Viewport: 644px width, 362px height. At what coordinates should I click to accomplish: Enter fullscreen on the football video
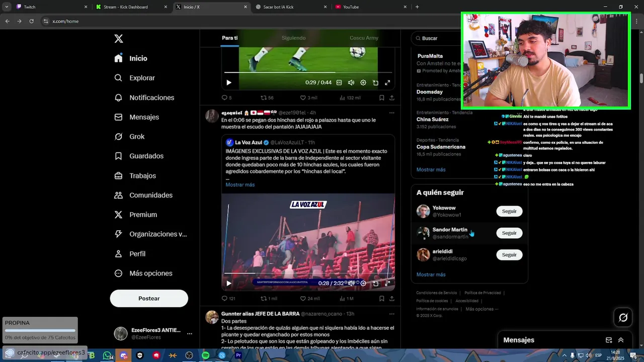click(x=387, y=82)
